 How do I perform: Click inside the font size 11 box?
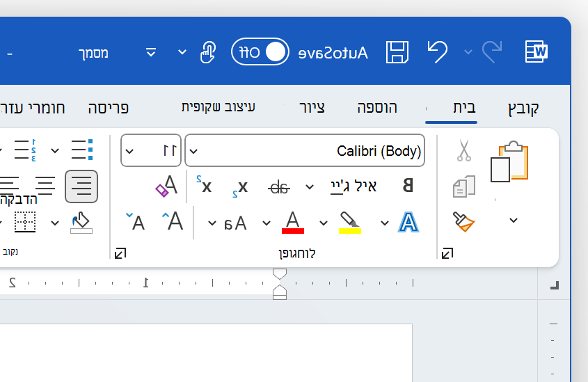pos(151,150)
